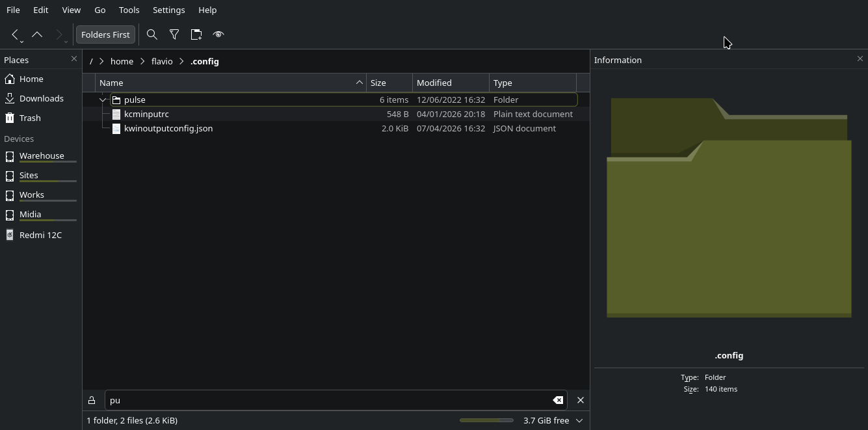
Task: Open Downloads in Places panel
Action: 41,98
